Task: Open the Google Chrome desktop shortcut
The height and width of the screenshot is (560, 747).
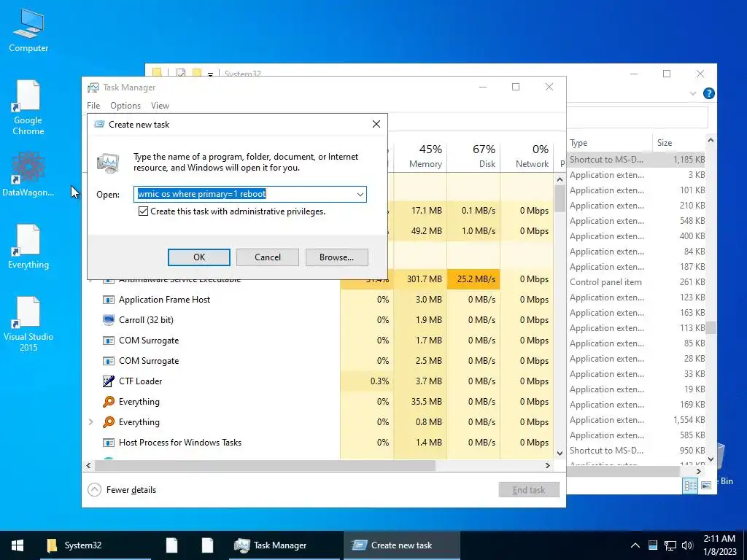Action: 28,108
